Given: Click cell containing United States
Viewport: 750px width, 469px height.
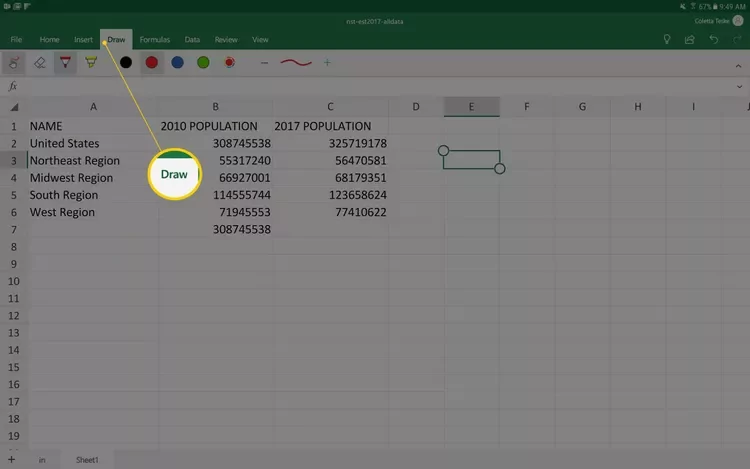Looking at the screenshot, I should point(65,143).
